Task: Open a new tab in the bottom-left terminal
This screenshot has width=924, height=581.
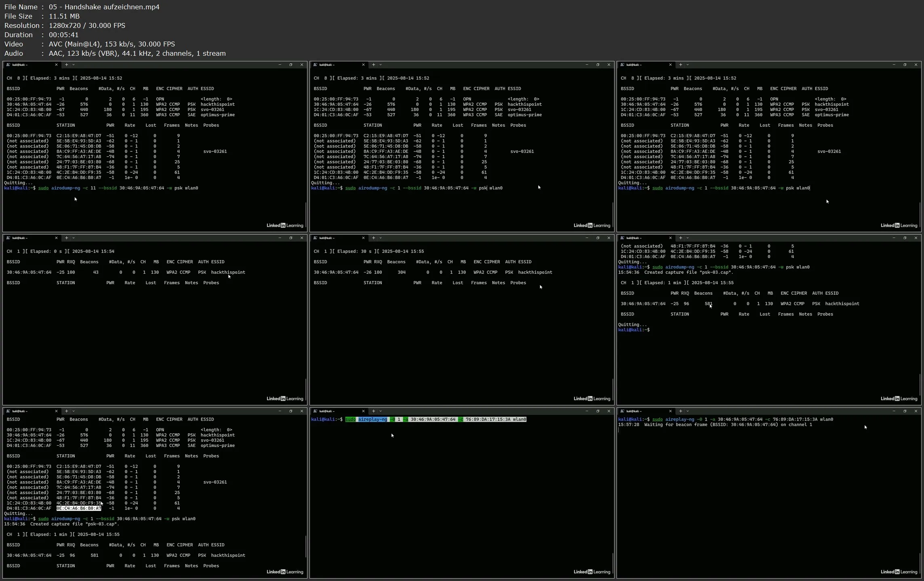Action: (67, 411)
